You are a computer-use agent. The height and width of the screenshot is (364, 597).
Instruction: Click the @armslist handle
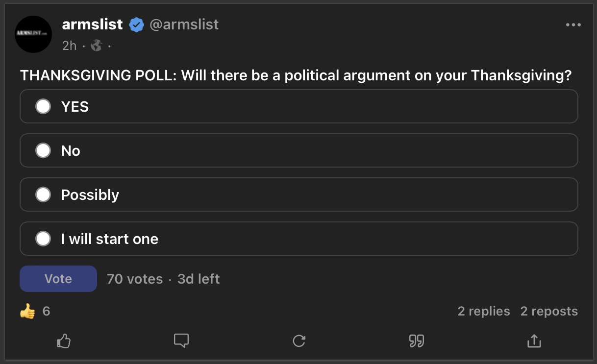coord(184,24)
